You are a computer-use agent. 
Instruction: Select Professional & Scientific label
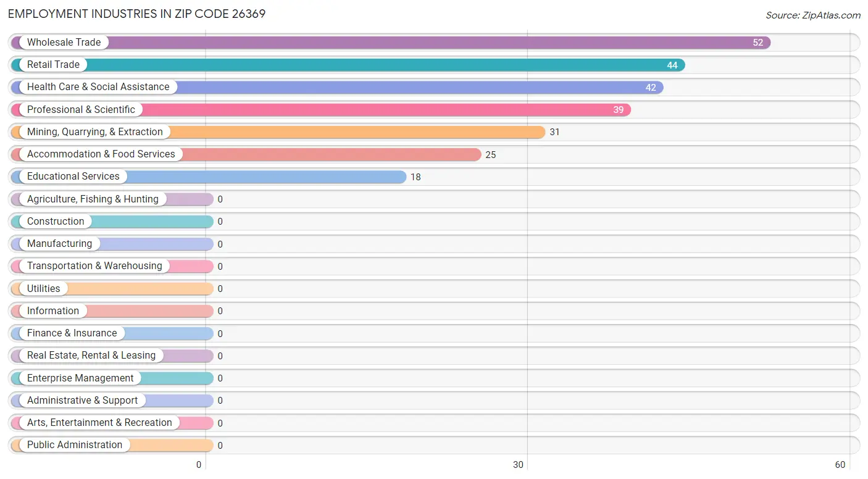pos(81,110)
